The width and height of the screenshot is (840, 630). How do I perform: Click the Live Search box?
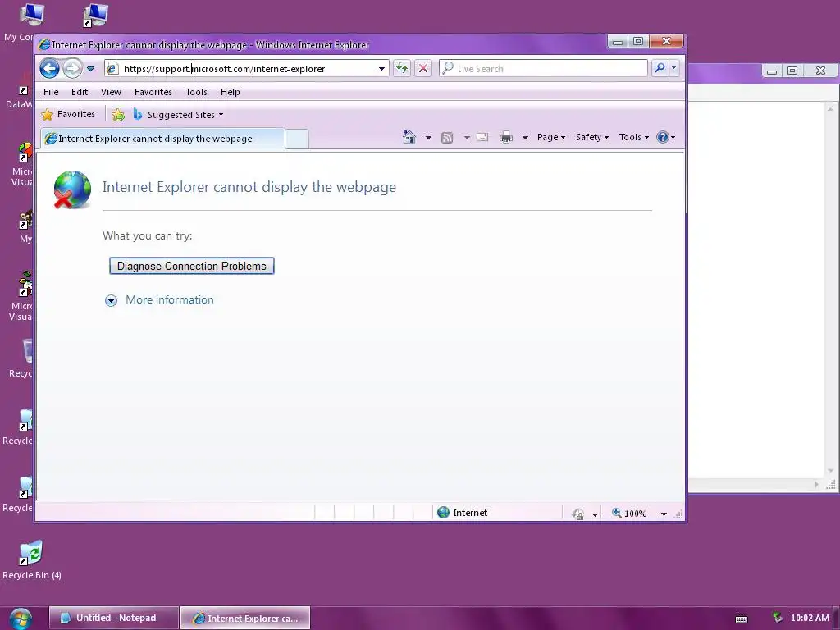[543, 69]
